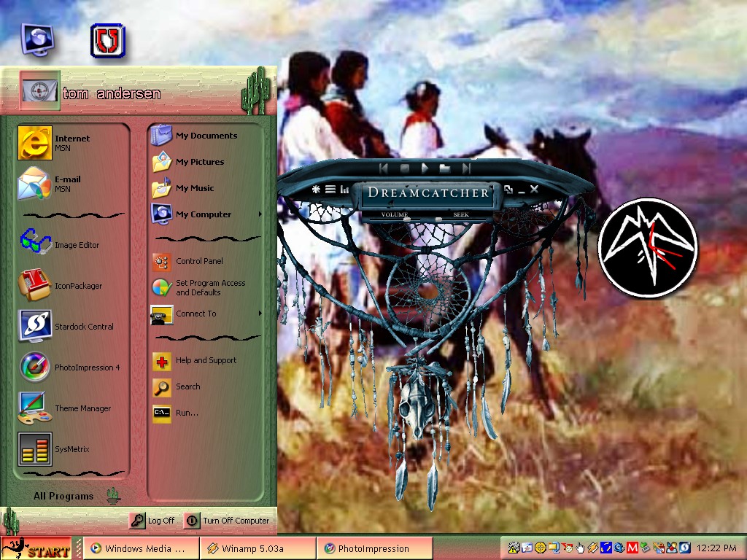Click the Winamp VOLUME slider handle
This screenshot has width=747, height=560.
[407, 219]
